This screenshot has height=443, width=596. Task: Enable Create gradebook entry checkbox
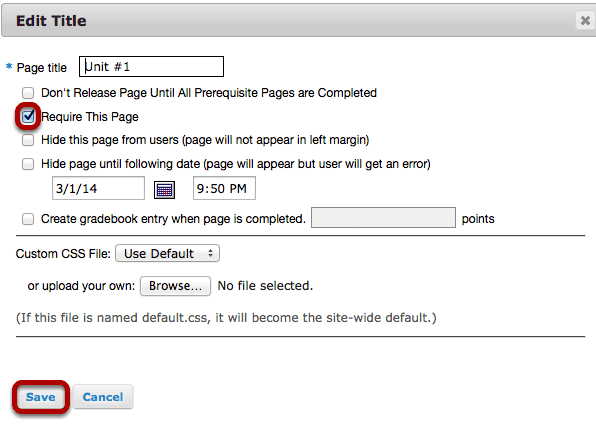click(x=28, y=219)
